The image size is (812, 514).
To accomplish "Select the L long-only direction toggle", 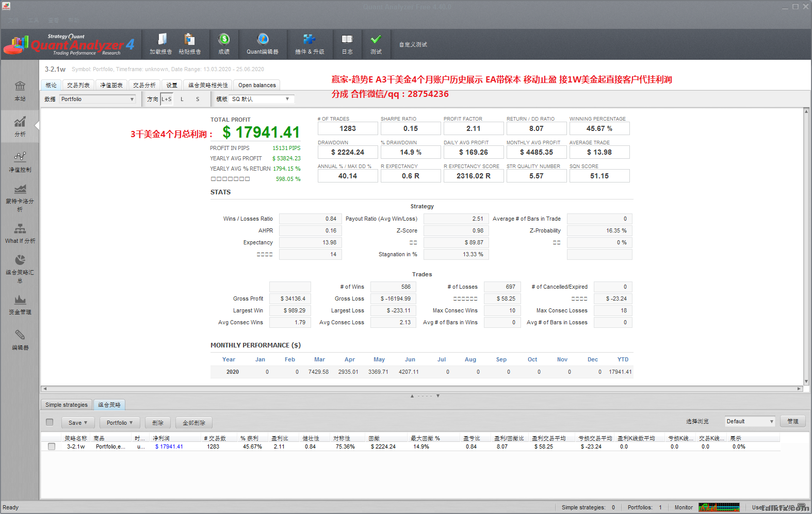I will 182,99.
